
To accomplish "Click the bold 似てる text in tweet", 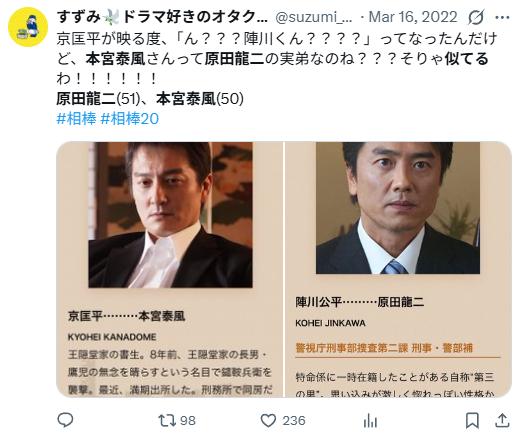I will tap(467, 59).
